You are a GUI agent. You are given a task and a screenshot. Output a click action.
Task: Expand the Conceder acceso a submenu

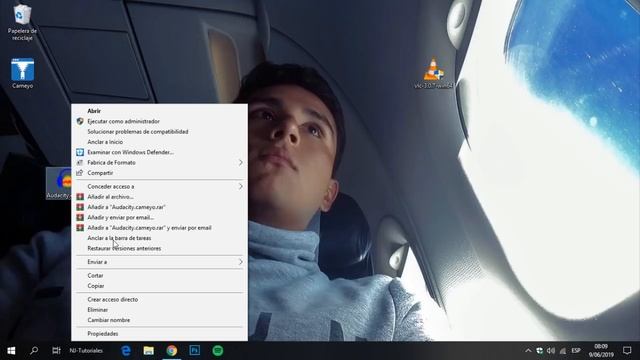click(159, 186)
